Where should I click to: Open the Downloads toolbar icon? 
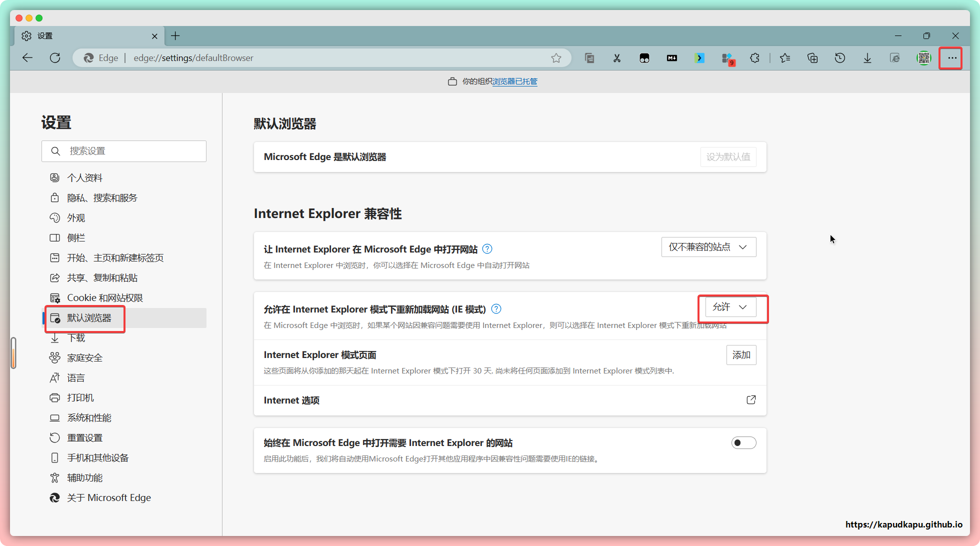tap(867, 58)
